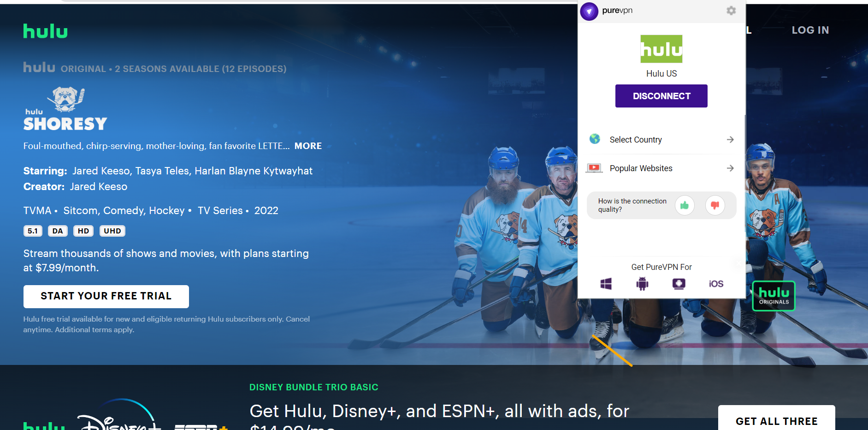Image resolution: width=868 pixels, height=430 pixels.
Task: Click the Hulu logo in the header
Action: 45,31
